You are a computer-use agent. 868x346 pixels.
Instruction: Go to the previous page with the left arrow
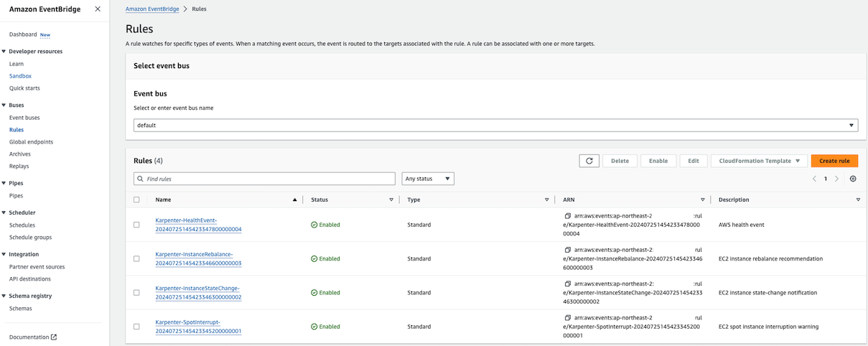tap(814, 179)
